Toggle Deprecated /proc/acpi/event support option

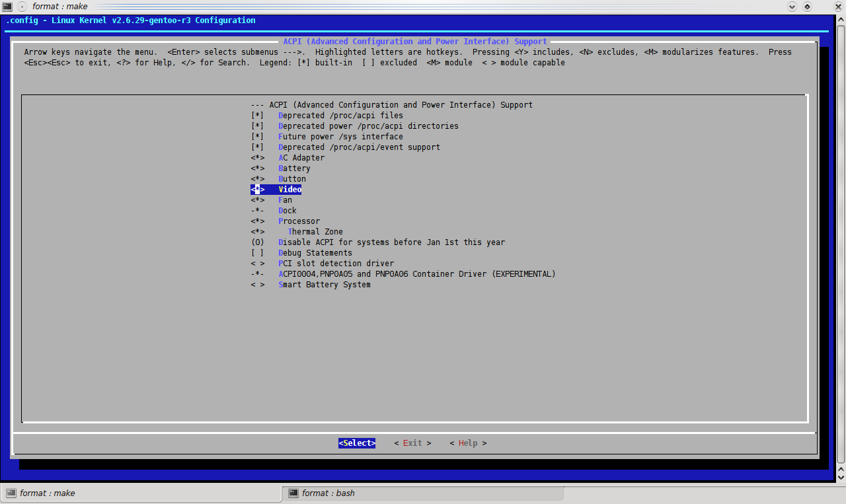click(345, 147)
